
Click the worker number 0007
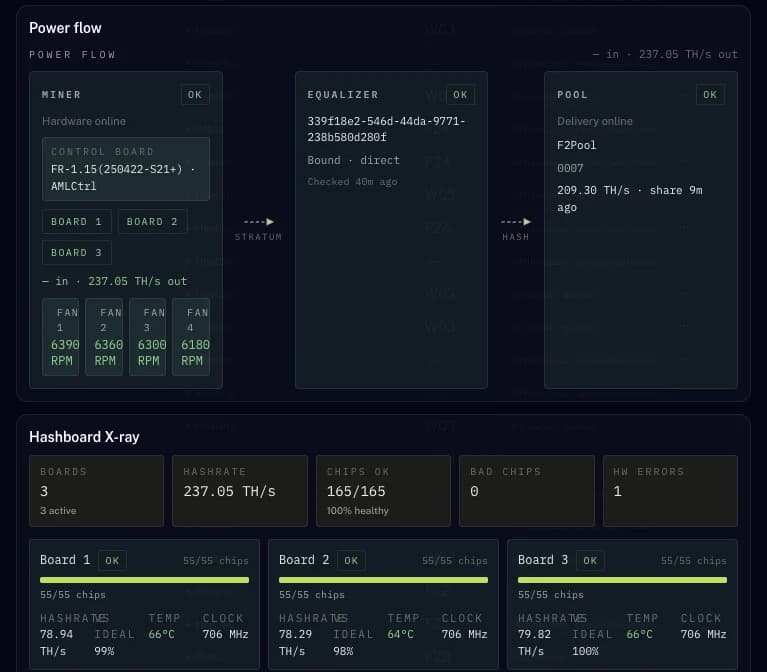pos(570,168)
